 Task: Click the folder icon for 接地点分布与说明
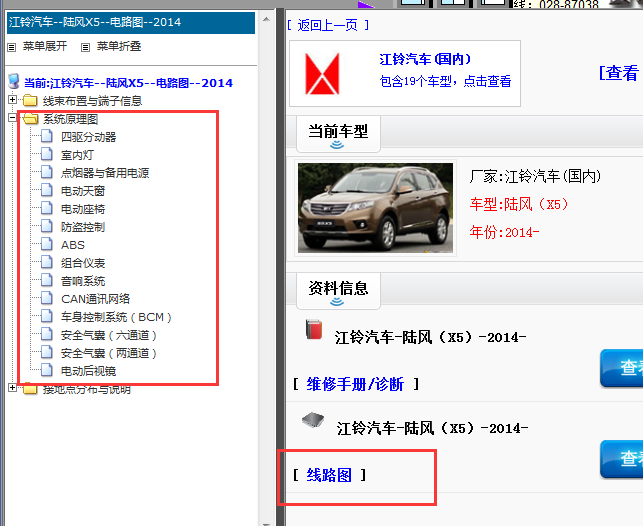[x=30, y=389]
